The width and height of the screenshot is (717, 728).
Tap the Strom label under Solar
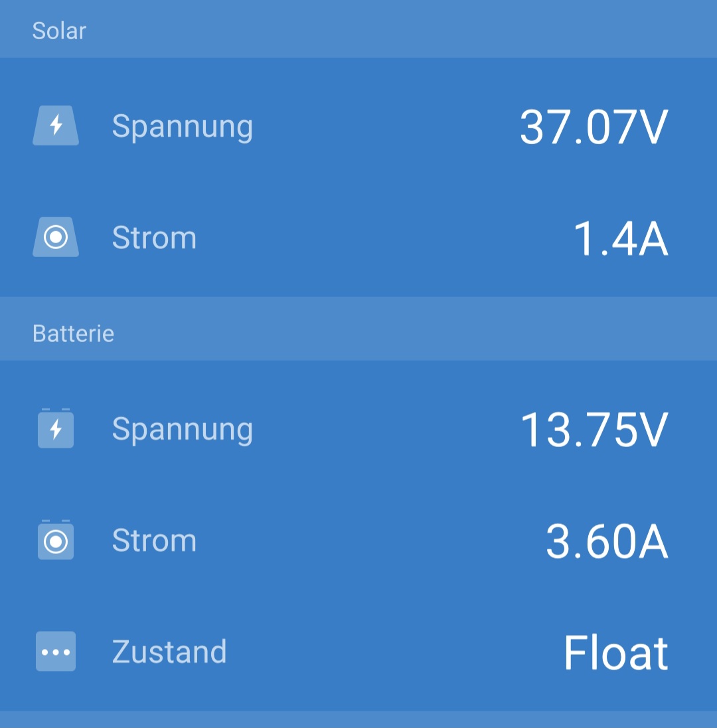tap(154, 238)
